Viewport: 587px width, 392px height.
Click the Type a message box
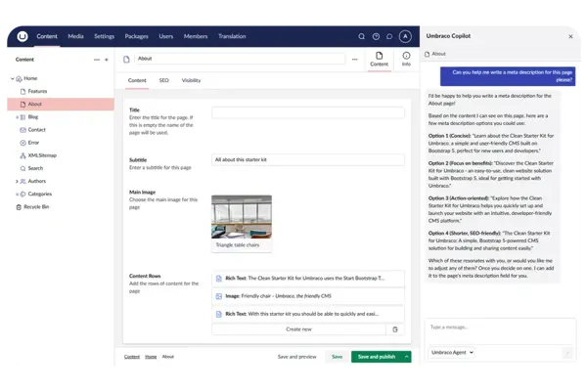point(500,331)
